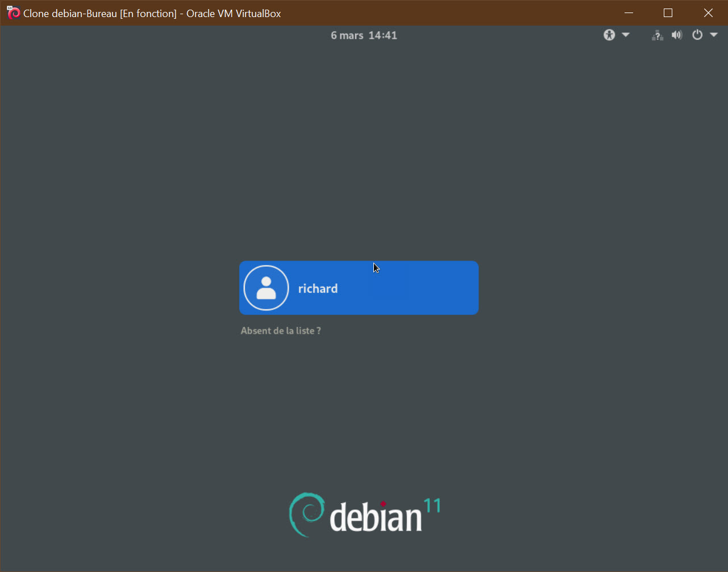Click richard's user avatar icon

click(x=266, y=288)
